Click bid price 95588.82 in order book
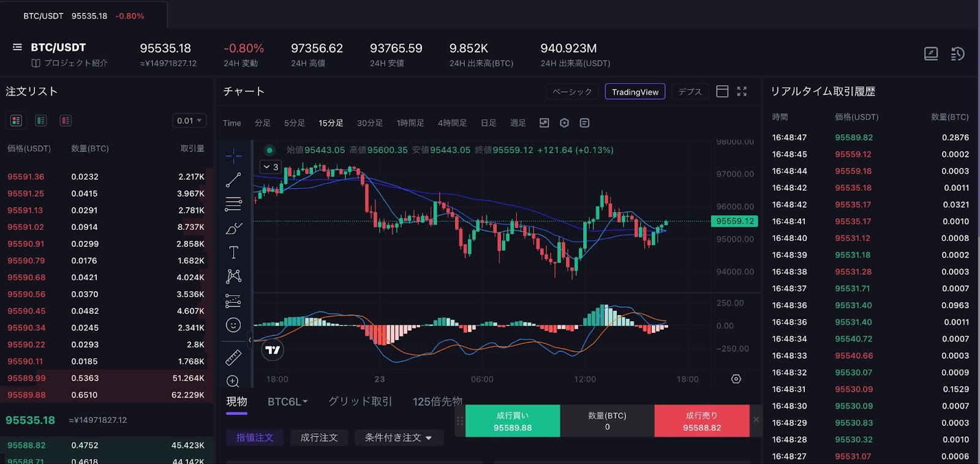Screen dimensions: 980x464 [26, 446]
